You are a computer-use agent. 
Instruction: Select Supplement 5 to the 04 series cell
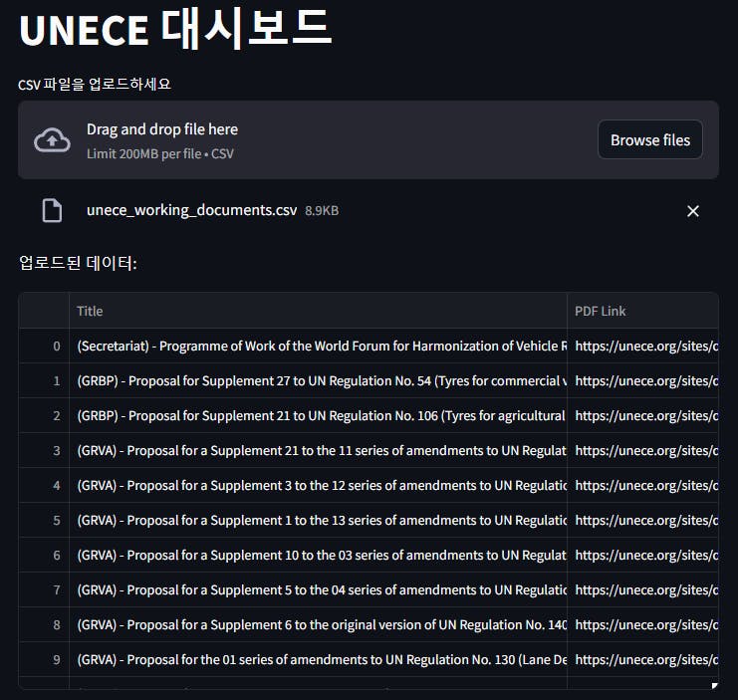coord(318,589)
